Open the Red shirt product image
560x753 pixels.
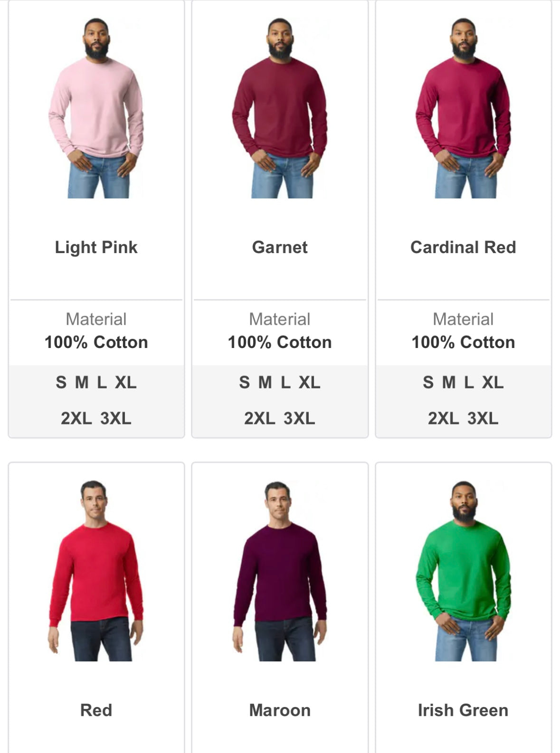[x=96, y=571]
